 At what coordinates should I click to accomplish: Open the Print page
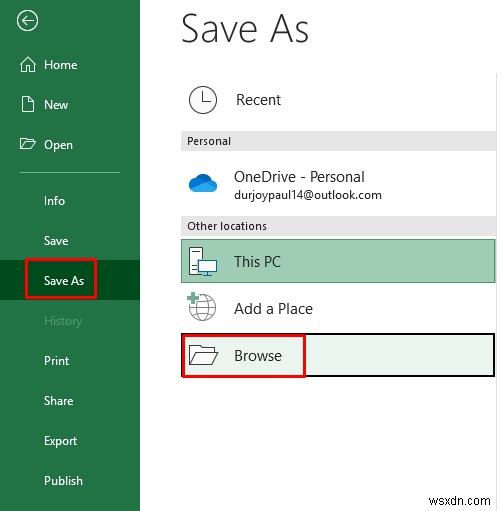(x=70, y=361)
